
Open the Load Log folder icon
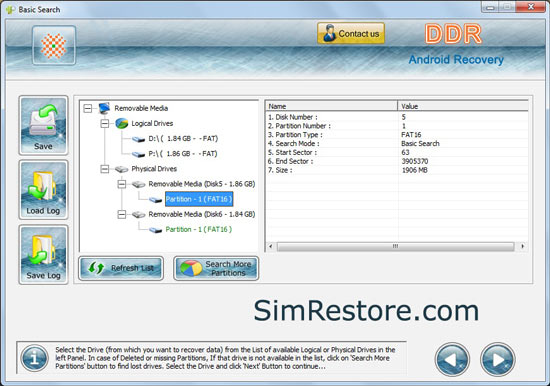tap(43, 190)
